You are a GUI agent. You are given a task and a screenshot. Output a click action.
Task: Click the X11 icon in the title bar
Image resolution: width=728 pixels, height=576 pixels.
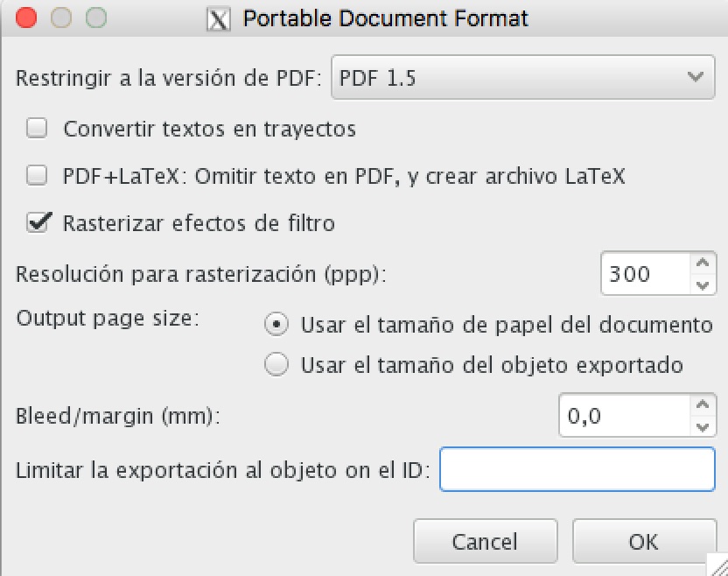coord(218,18)
